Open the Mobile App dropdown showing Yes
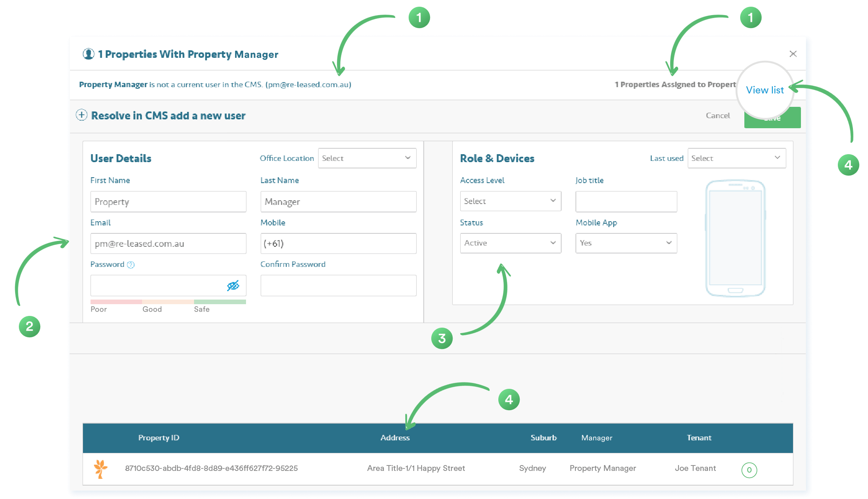Screen dimensions: 868x499 626,243
